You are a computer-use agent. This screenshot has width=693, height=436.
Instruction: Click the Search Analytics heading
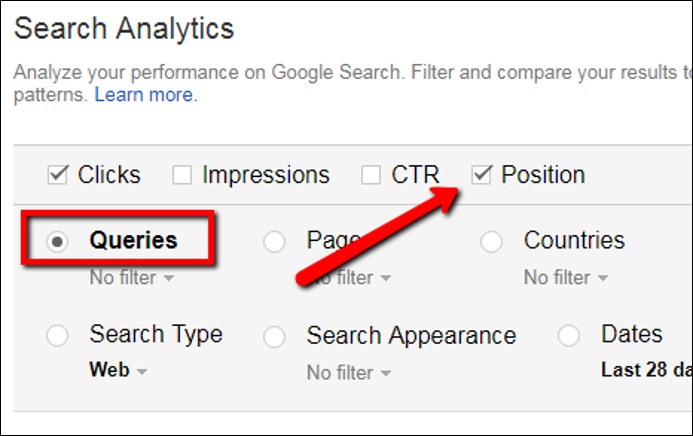pos(123,28)
